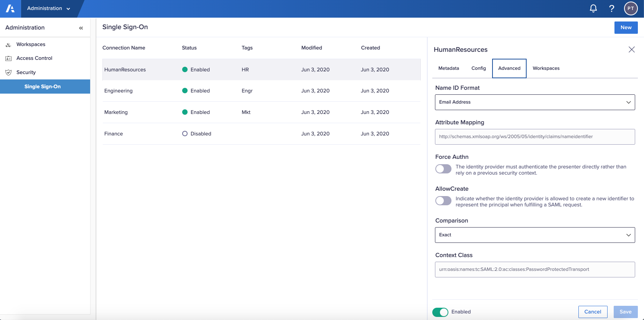Click the Engr tag cell
This screenshot has width=644, height=320.
click(x=247, y=91)
